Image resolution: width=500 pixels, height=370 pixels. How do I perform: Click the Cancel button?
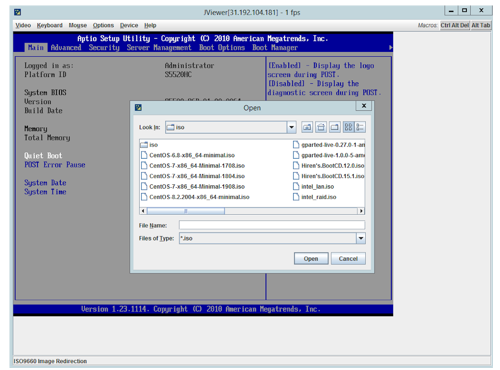tap(348, 259)
